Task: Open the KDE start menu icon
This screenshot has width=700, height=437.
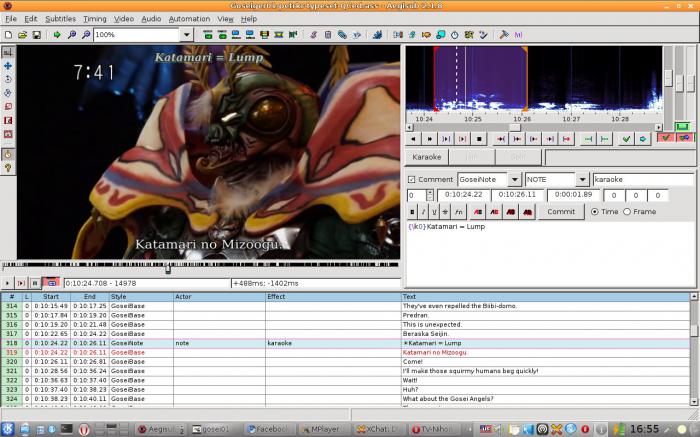Action: (x=8, y=429)
